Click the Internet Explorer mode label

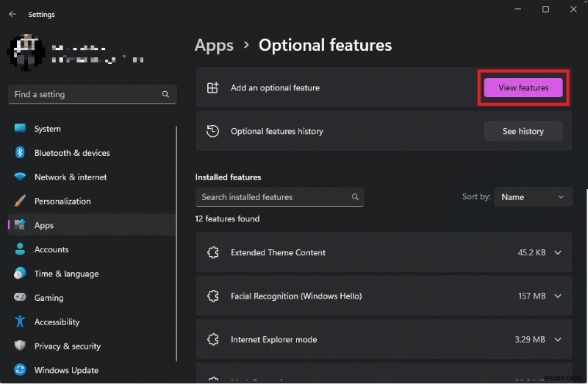273,339
